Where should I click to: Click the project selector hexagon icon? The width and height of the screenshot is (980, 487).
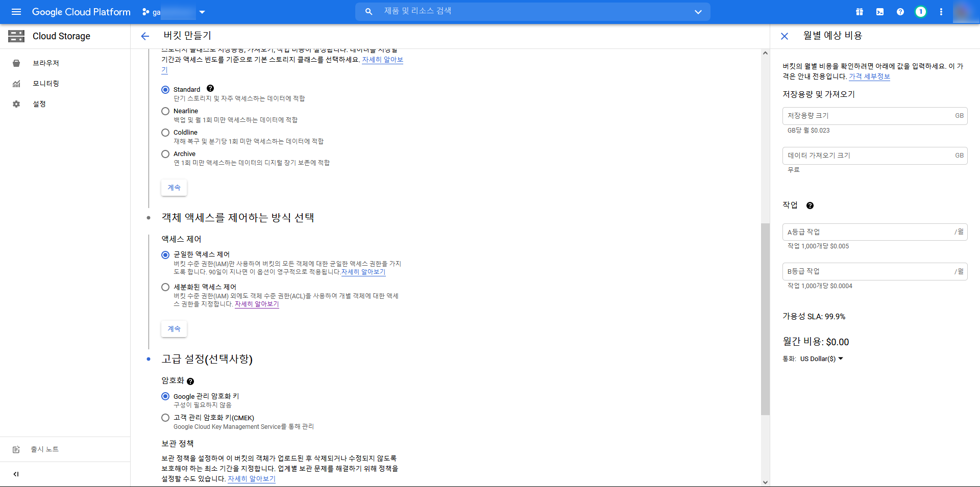146,12
